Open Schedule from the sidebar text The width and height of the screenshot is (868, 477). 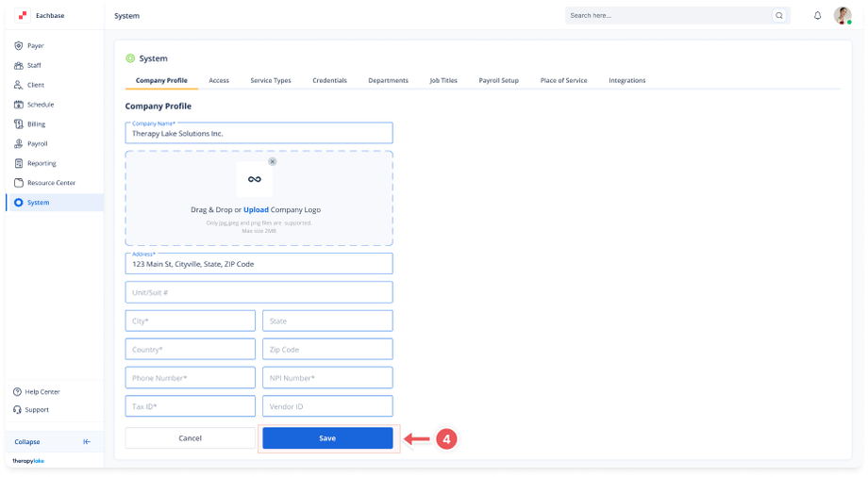[x=41, y=105]
